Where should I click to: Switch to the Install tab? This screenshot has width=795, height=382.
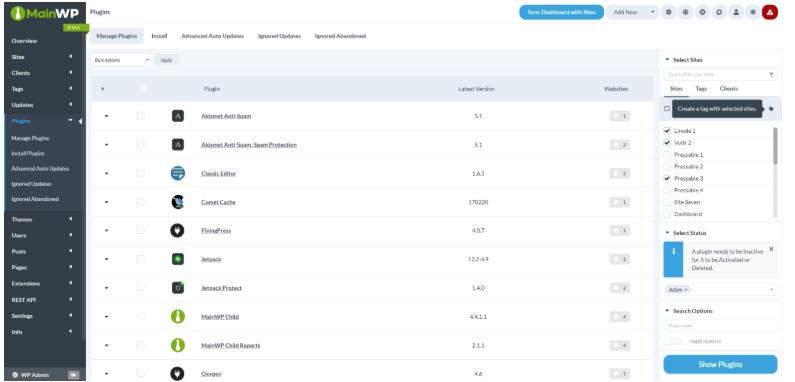[x=159, y=36]
